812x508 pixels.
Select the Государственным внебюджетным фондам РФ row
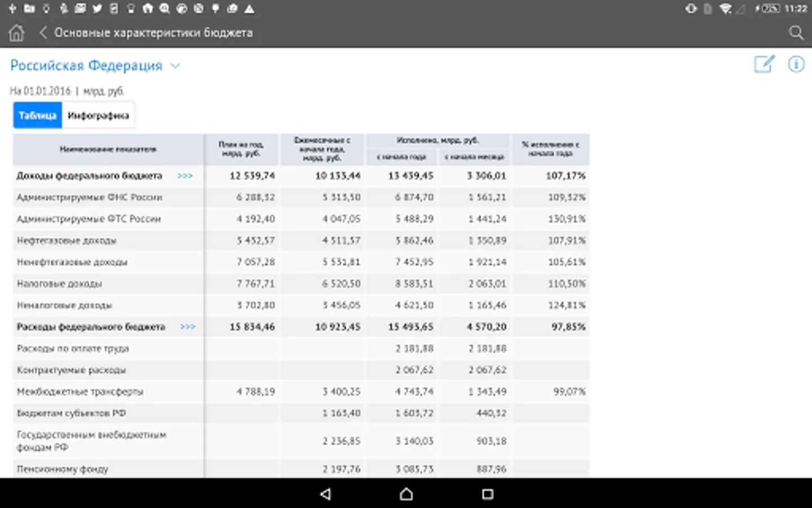[301, 441]
